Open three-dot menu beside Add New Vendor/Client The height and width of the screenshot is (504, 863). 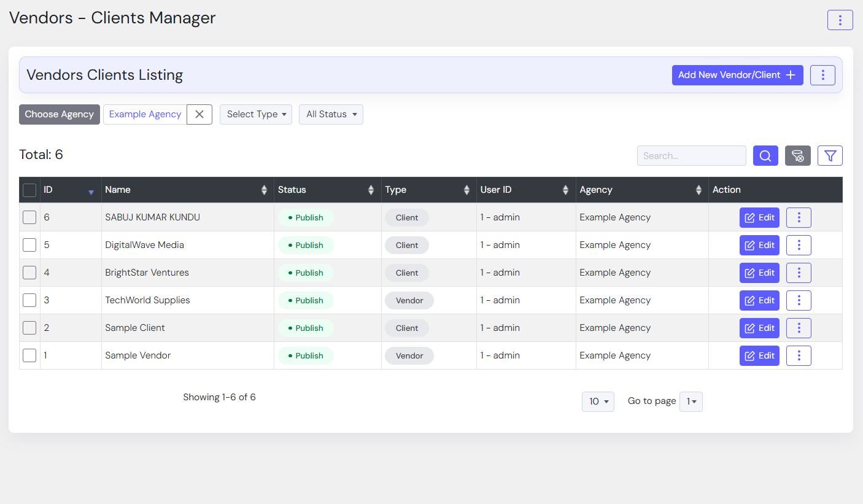coord(822,75)
